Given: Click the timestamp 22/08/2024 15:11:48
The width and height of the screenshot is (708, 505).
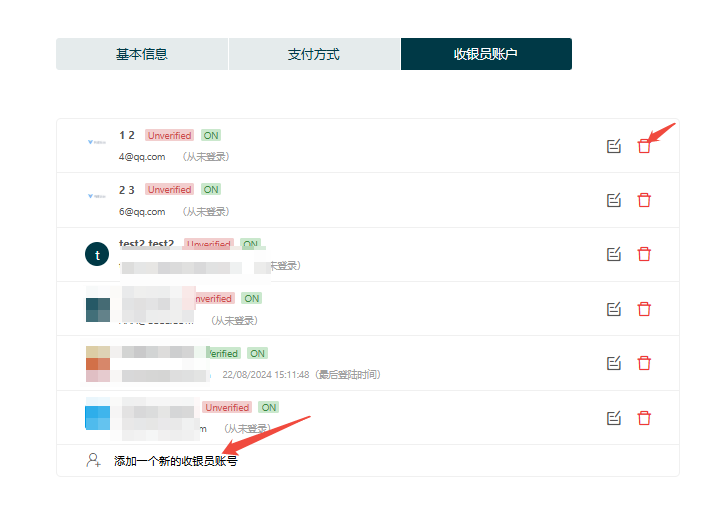Looking at the screenshot, I should pyautogui.click(x=266, y=374).
